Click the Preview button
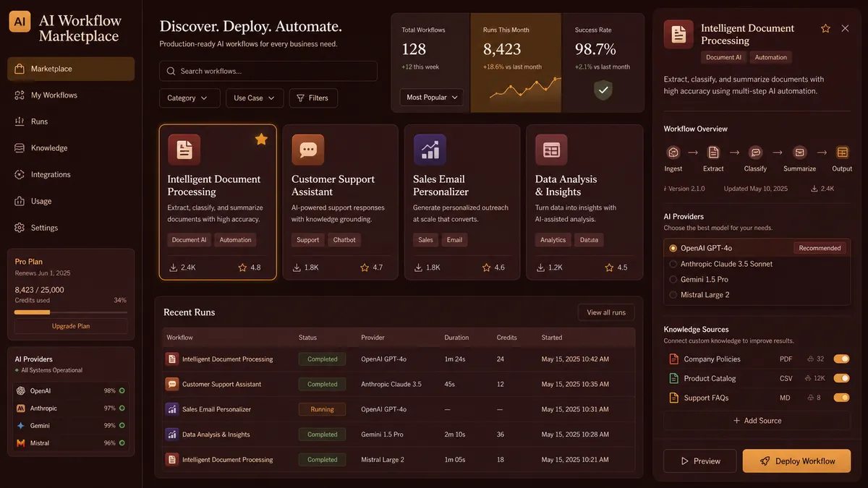This screenshot has height=488, width=868. (x=699, y=461)
